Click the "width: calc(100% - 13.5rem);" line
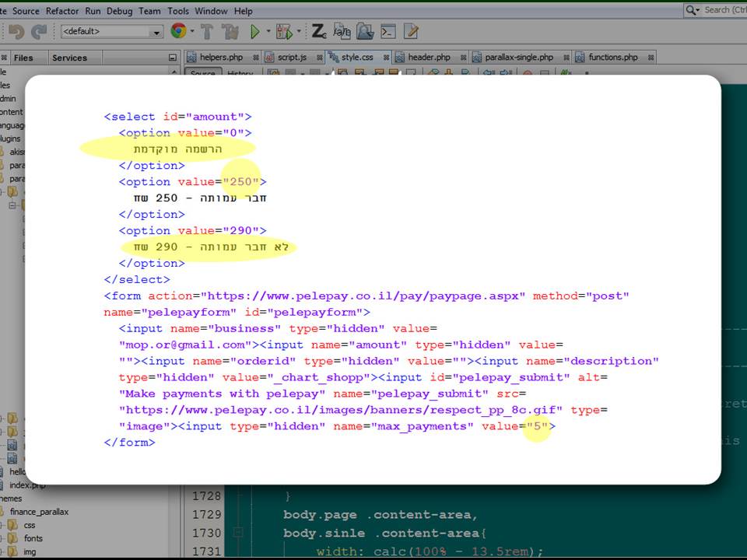The width and height of the screenshot is (747, 560). [430, 551]
